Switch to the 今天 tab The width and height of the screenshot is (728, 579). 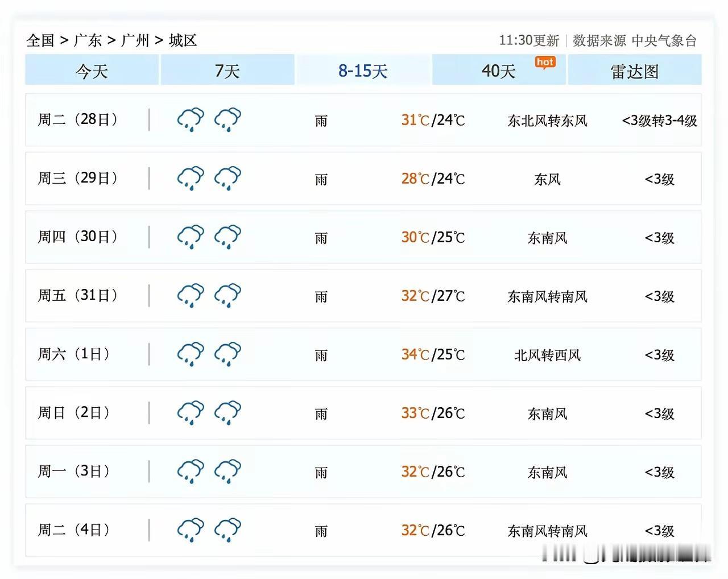92,70
